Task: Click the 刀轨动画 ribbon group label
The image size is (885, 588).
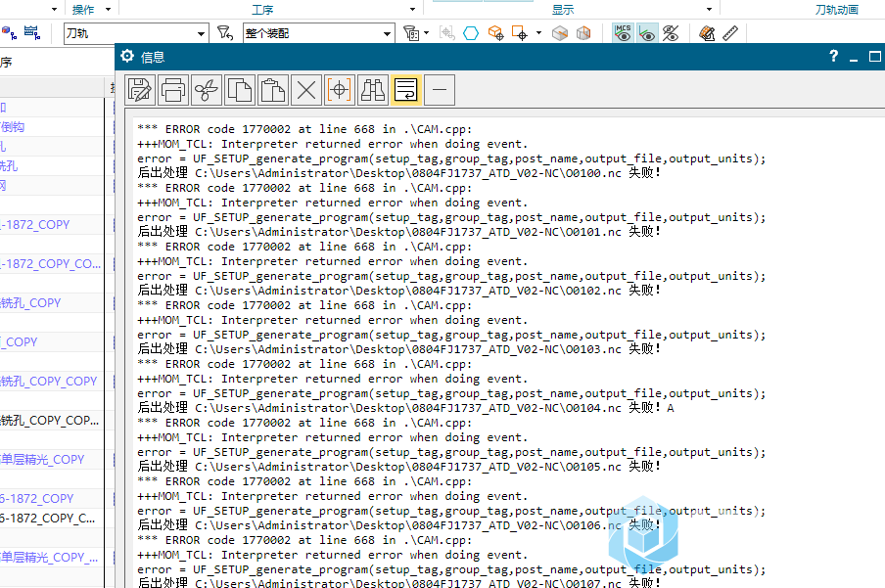Action: point(837,10)
